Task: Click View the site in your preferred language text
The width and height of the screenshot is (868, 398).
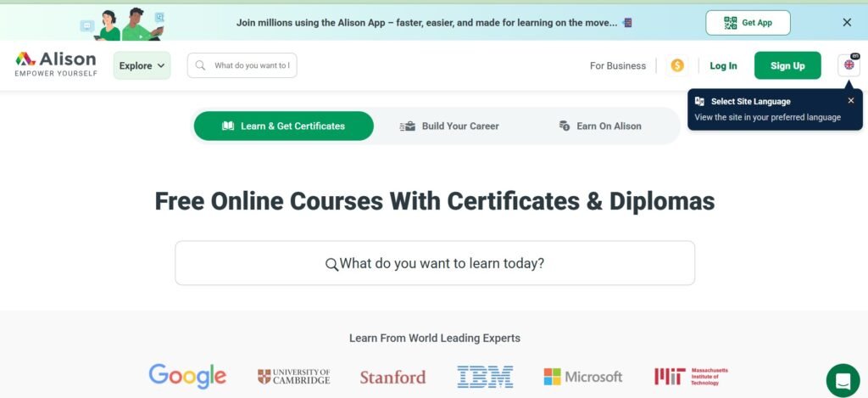Action: click(767, 117)
